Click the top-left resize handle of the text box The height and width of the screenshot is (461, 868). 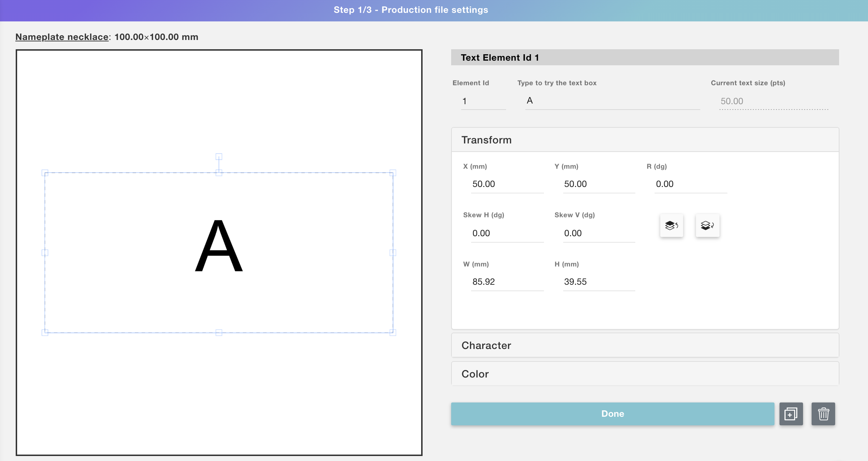pos(45,173)
